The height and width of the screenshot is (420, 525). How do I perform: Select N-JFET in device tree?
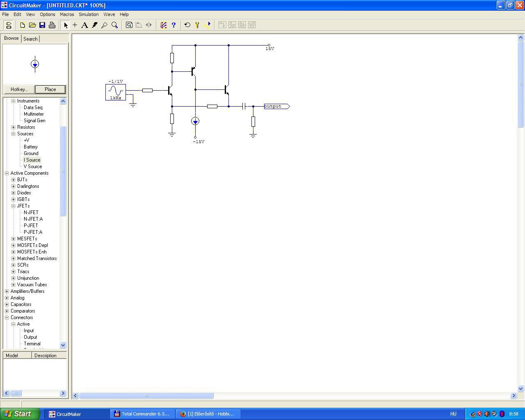click(x=31, y=212)
